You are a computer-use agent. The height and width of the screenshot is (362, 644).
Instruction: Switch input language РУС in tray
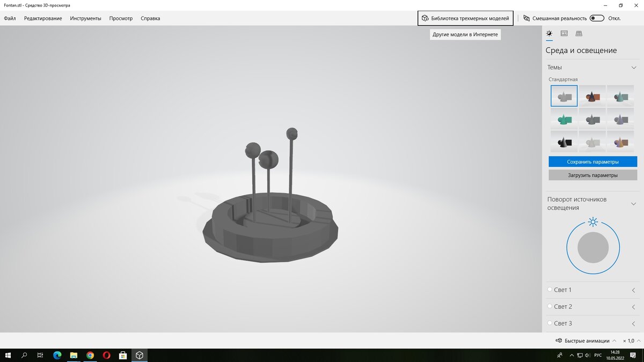point(598,355)
